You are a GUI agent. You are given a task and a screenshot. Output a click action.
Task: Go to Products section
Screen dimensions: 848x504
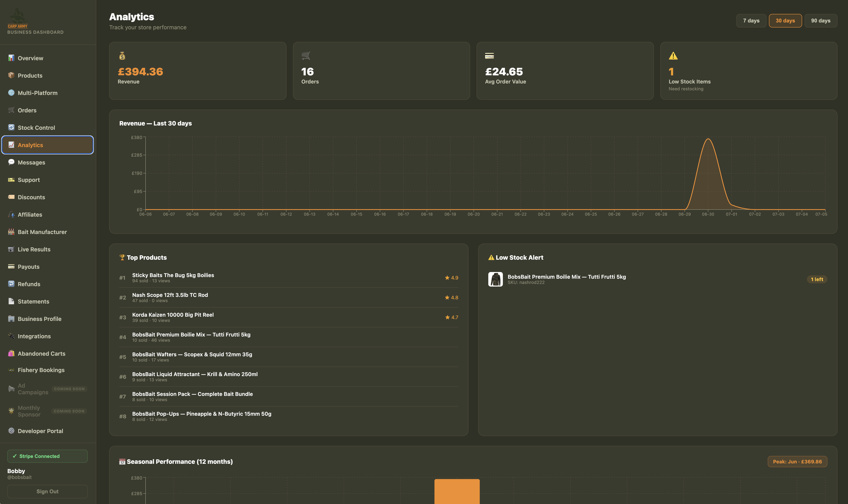coord(48,75)
